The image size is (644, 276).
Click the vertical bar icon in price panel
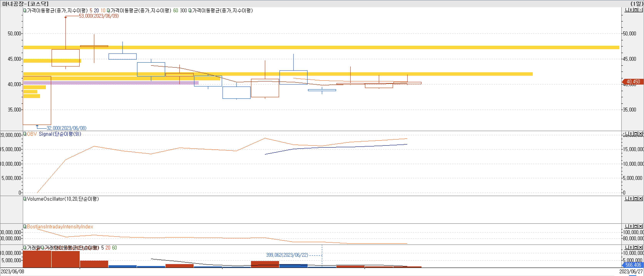[631, 10]
